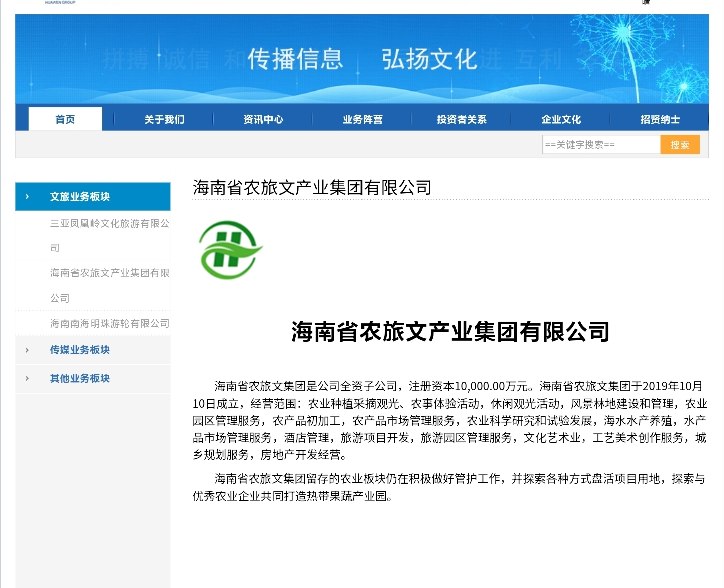Click the 传播信息 弘扬文化 banner image
Viewport: 724px width, 588px height.
[x=362, y=59]
